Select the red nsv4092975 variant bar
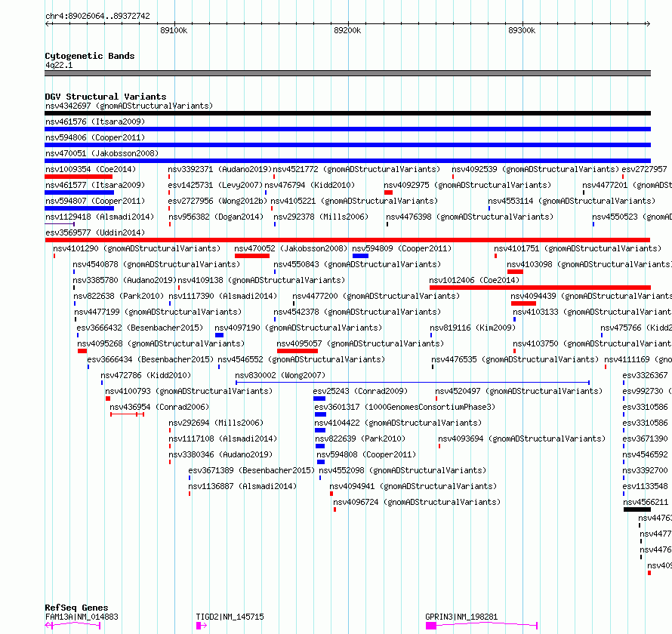This screenshot has width=672, height=634. tap(388, 192)
